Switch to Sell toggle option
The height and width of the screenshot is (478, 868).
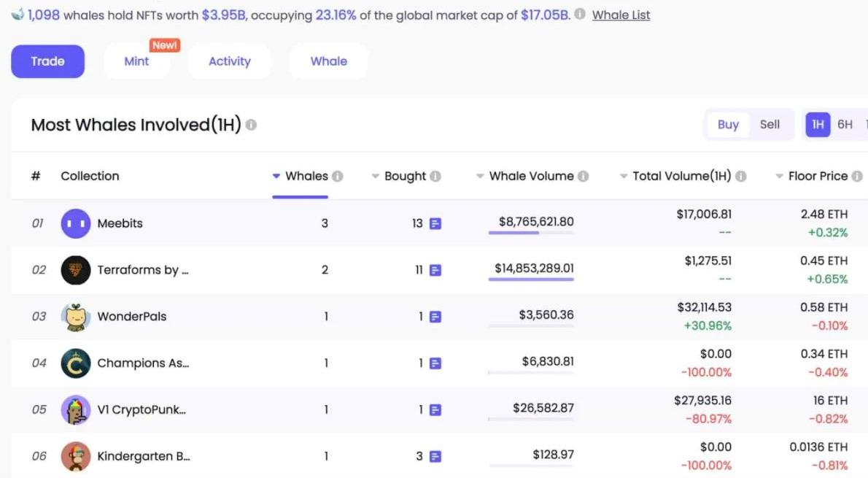point(770,124)
